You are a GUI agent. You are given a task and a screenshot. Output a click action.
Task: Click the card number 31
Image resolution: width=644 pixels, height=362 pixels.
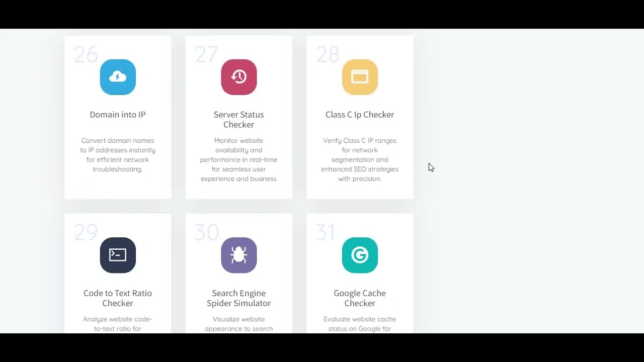coord(325,233)
